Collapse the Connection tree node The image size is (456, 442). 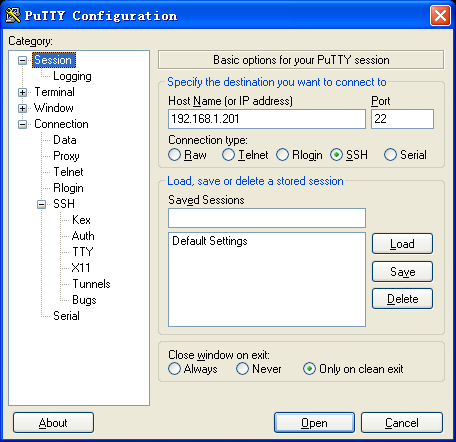(x=22, y=124)
